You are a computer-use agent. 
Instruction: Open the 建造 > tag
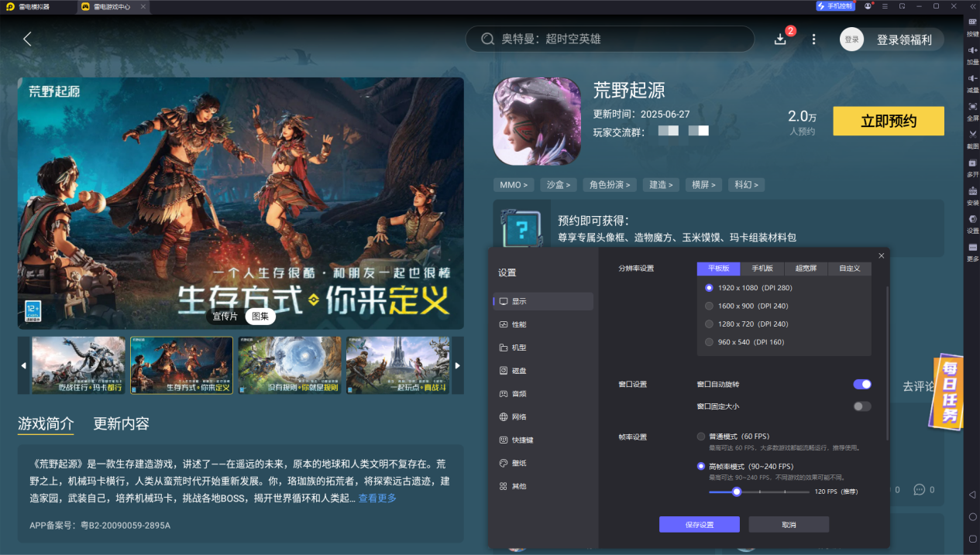pyautogui.click(x=661, y=185)
